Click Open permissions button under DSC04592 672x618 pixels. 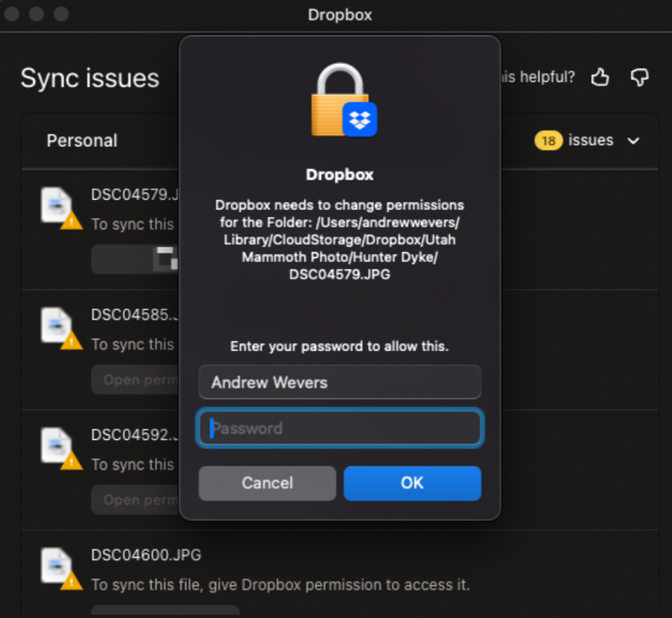click(134, 500)
